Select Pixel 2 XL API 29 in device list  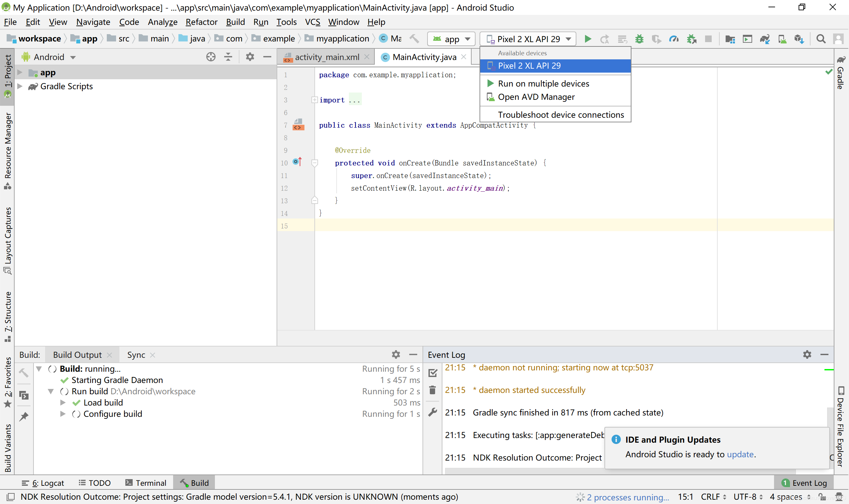tap(555, 66)
